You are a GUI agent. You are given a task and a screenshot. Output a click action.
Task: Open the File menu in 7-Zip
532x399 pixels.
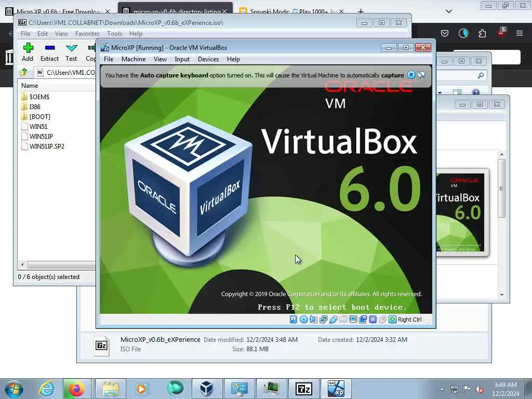25,34
